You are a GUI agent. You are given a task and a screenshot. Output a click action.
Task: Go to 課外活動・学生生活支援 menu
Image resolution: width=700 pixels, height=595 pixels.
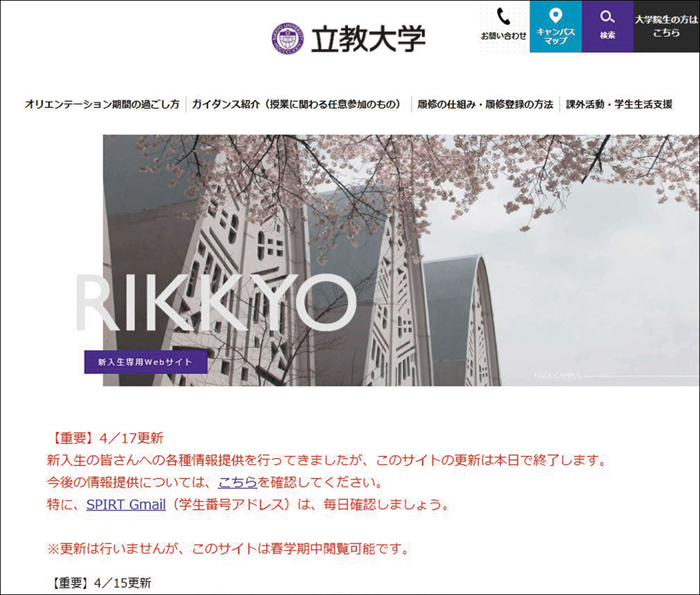click(x=619, y=105)
